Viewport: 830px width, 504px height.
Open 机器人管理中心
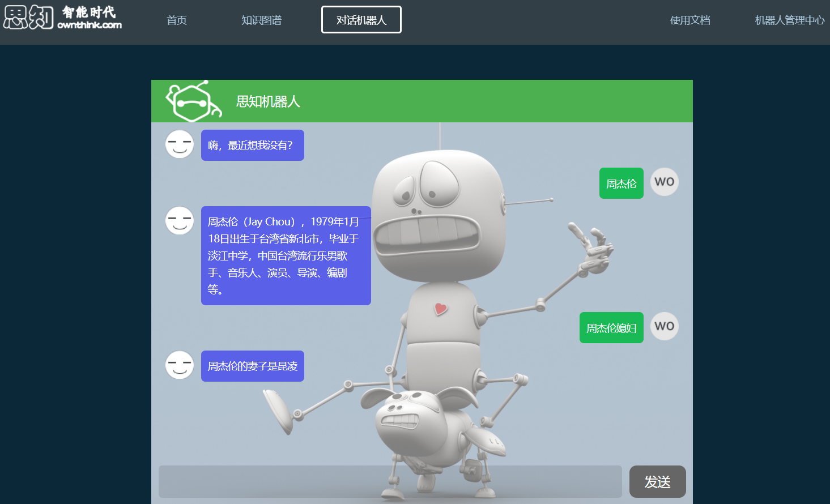(790, 20)
